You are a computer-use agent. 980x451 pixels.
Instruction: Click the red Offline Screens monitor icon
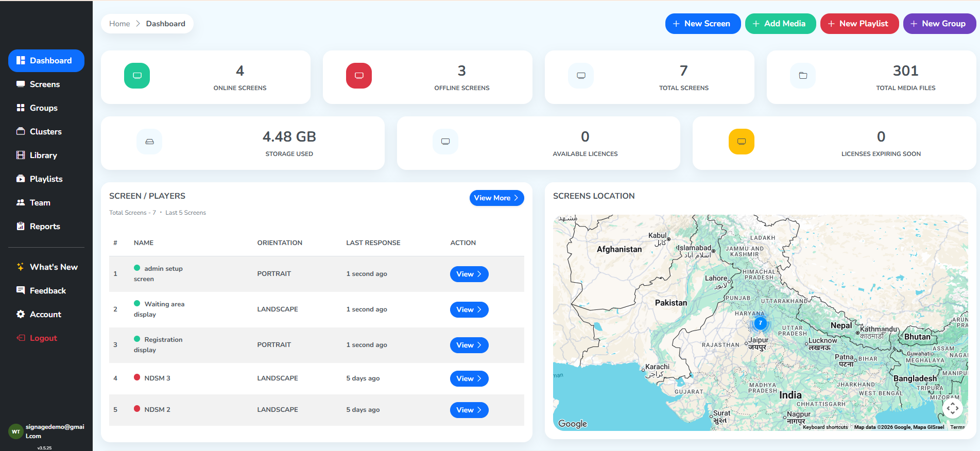359,76
